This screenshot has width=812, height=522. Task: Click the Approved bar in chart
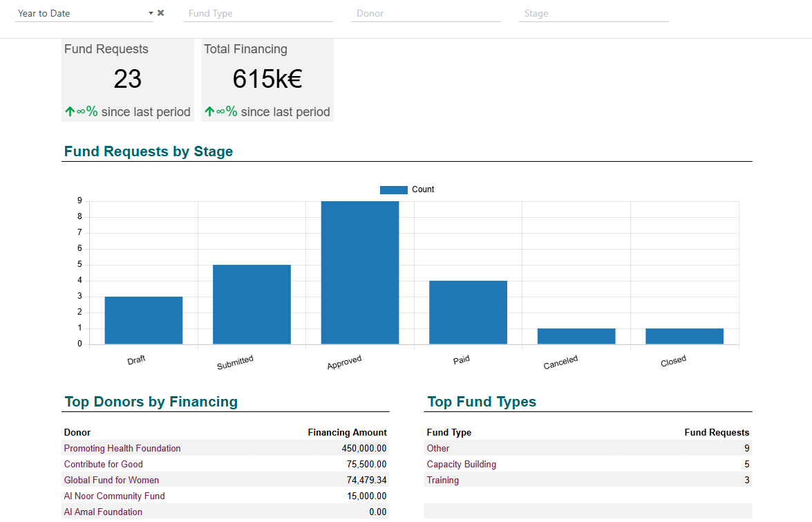tap(360, 272)
